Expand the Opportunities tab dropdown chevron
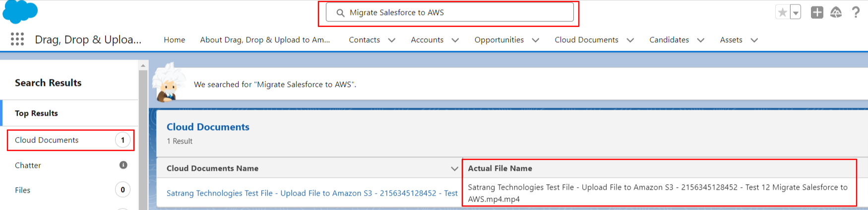This screenshot has width=868, height=210. coord(536,40)
